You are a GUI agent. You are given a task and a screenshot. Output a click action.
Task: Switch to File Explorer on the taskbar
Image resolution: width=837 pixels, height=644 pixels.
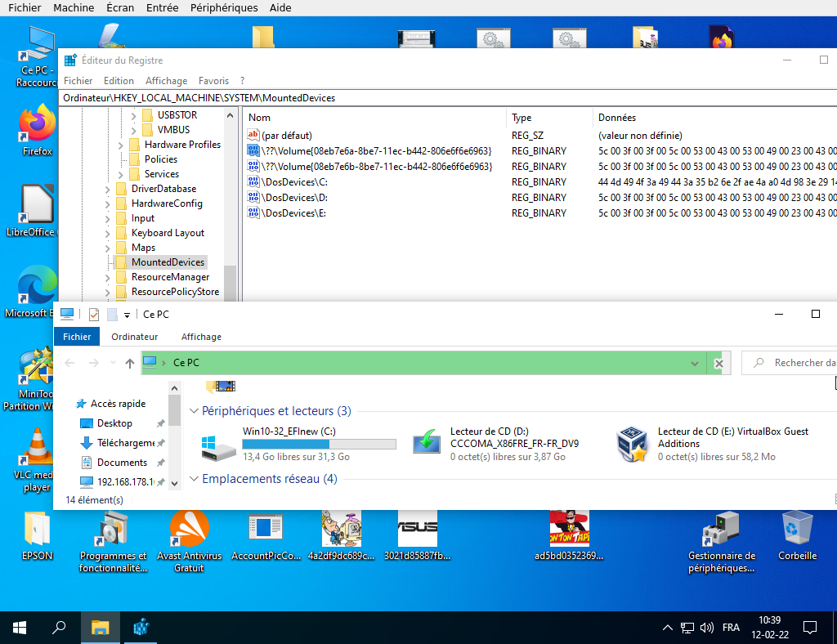pos(100,628)
